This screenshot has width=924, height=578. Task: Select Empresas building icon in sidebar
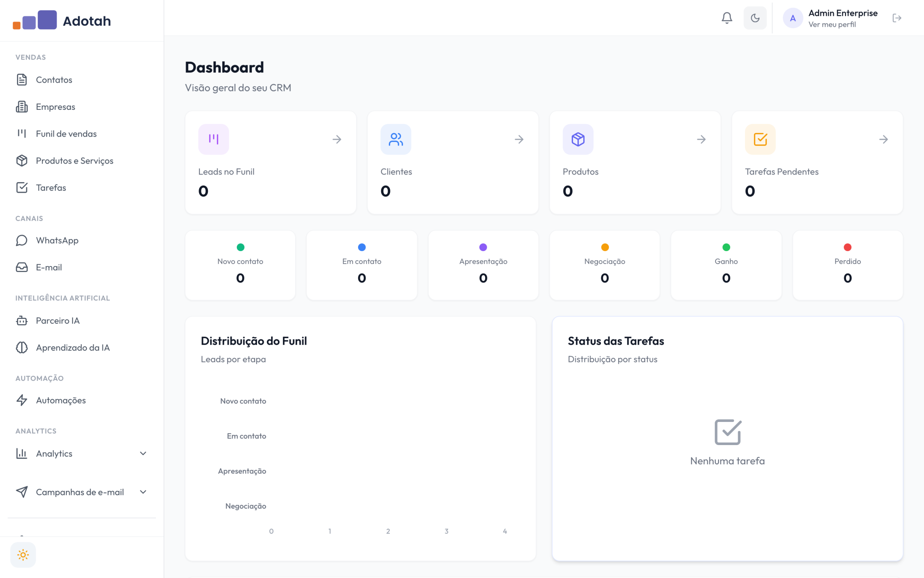pos(22,107)
